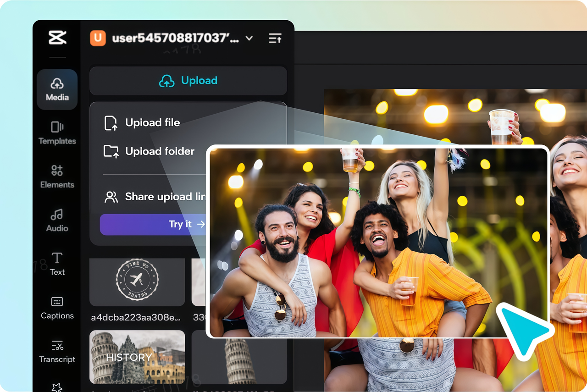Click the sort list icon in panel header

pos(275,38)
